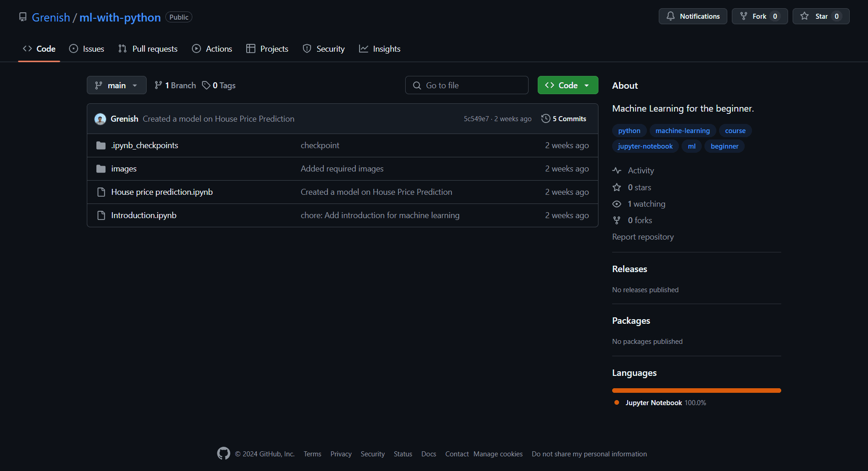Select the course topic tag

[735, 131]
